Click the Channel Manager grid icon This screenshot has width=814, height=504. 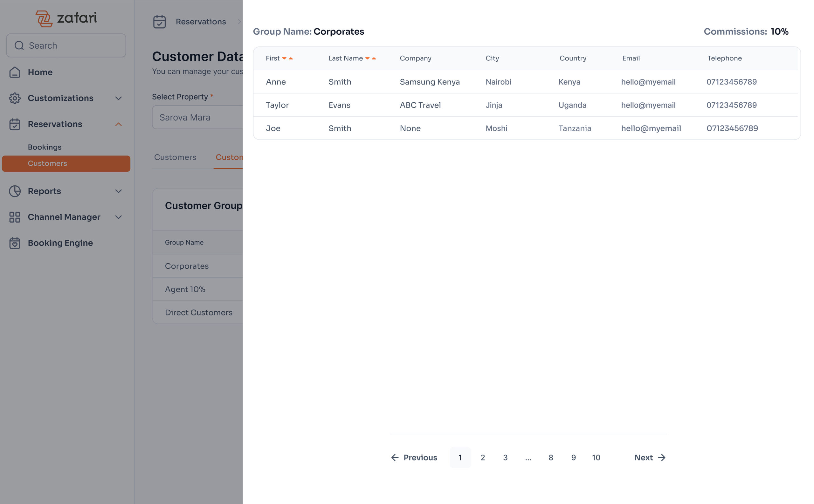pyautogui.click(x=15, y=217)
